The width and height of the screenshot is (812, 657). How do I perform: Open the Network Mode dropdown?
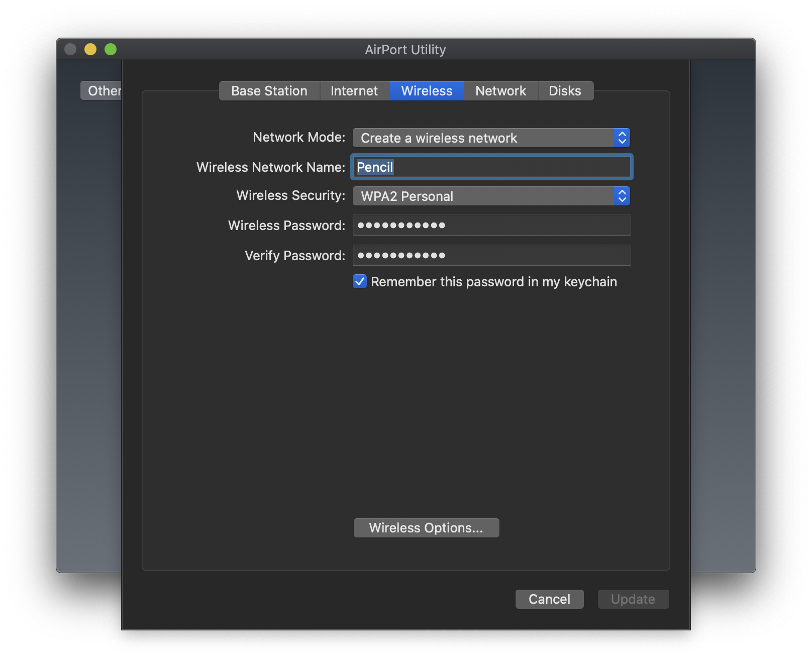(491, 138)
